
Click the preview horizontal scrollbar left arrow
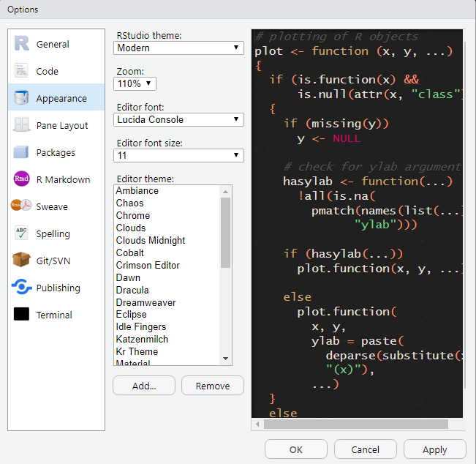(x=257, y=424)
